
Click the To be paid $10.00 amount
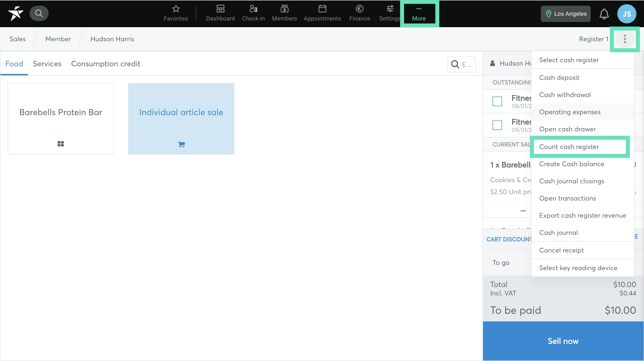tap(620, 310)
